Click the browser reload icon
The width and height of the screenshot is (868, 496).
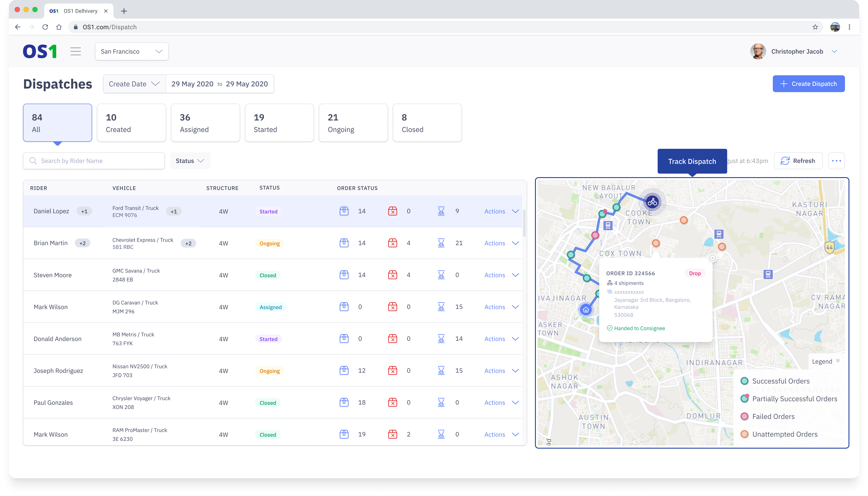click(x=45, y=27)
